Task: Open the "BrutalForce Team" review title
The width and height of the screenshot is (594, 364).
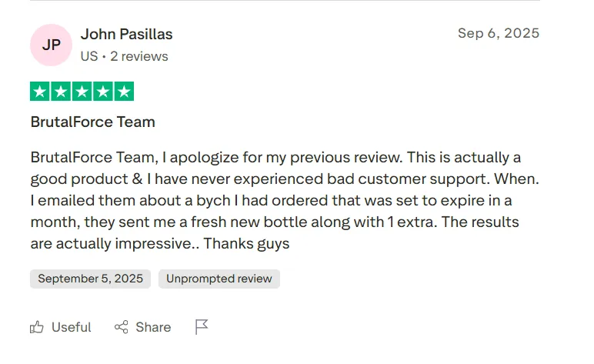Action: (x=92, y=122)
